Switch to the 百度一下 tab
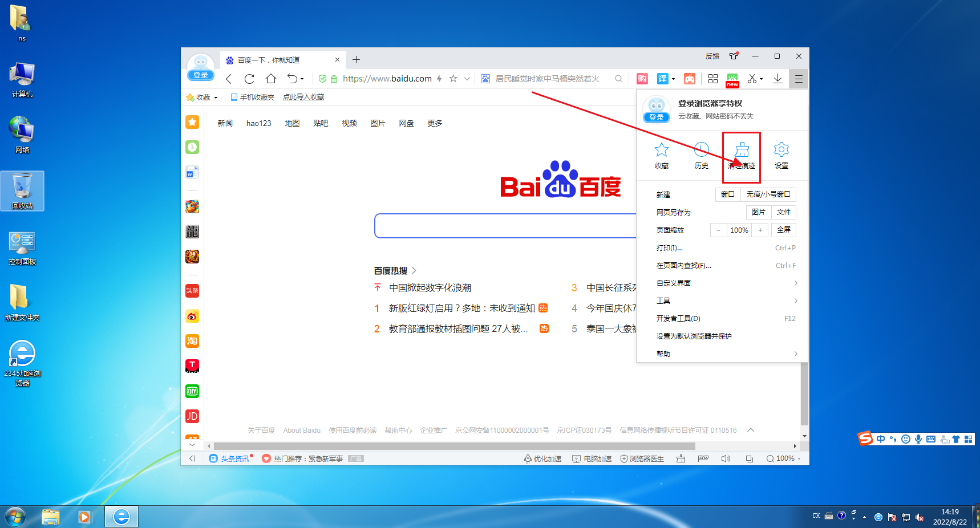Image resolution: width=980 pixels, height=528 pixels. 282,60
